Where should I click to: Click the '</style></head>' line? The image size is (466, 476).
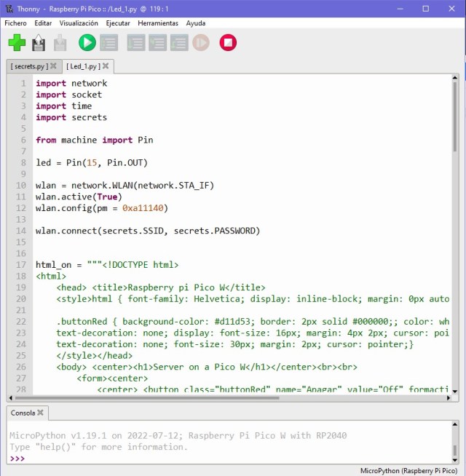[95, 355]
